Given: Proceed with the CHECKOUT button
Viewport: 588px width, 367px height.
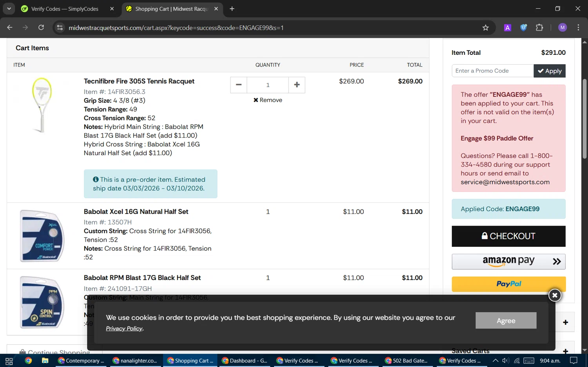Looking at the screenshot, I should coord(508,236).
